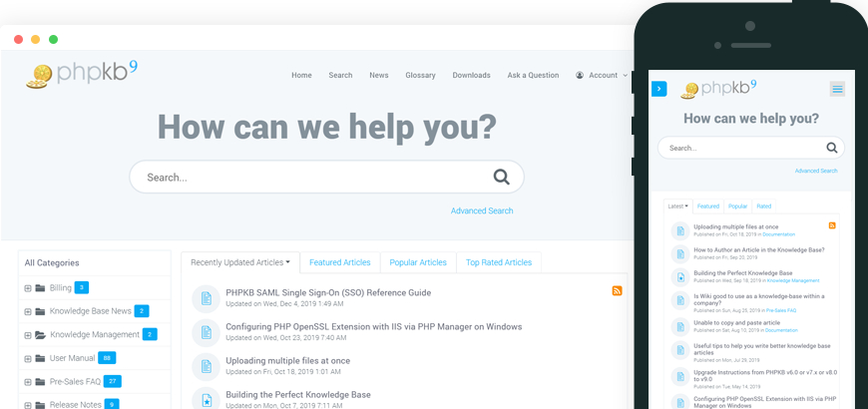
Task: Click the User Manual folder icon
Action: click(40, 358)
